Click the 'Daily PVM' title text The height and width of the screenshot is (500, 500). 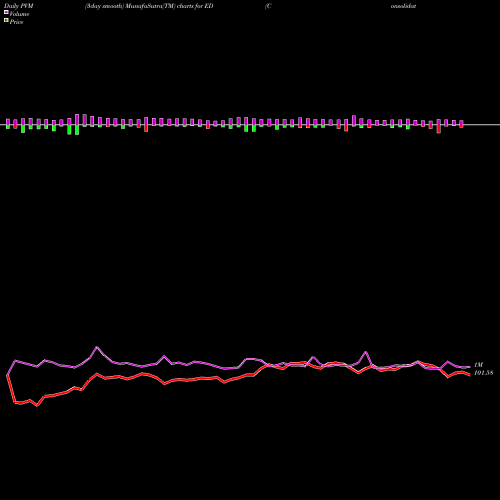19,6
